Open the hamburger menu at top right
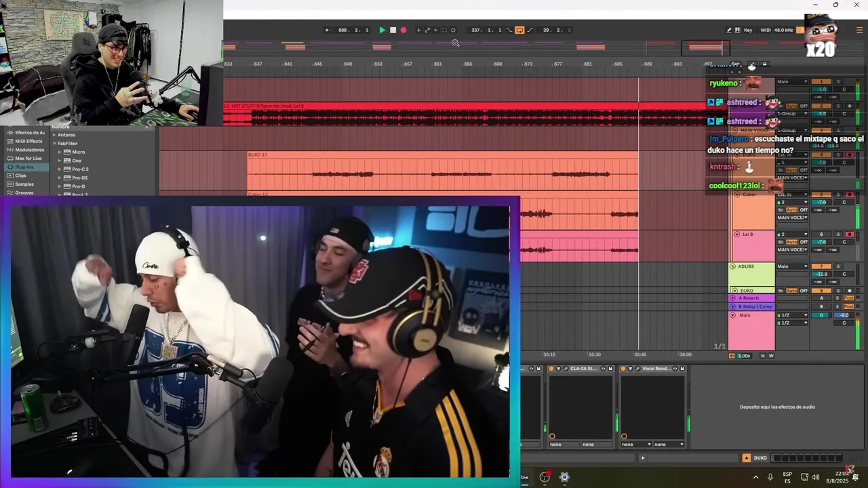The width and height of the screenshot is (868, 488). click(860, 30)
